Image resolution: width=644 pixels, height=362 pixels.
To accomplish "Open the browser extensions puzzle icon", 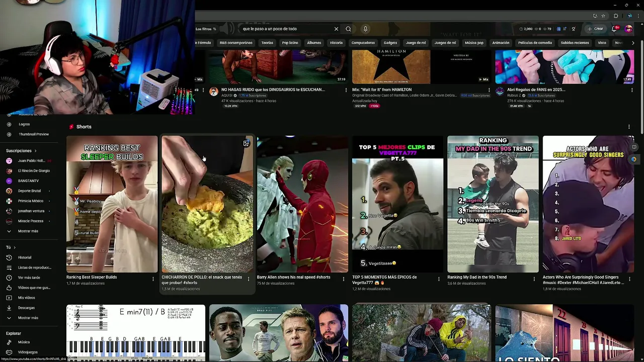I will coord(616,16).
